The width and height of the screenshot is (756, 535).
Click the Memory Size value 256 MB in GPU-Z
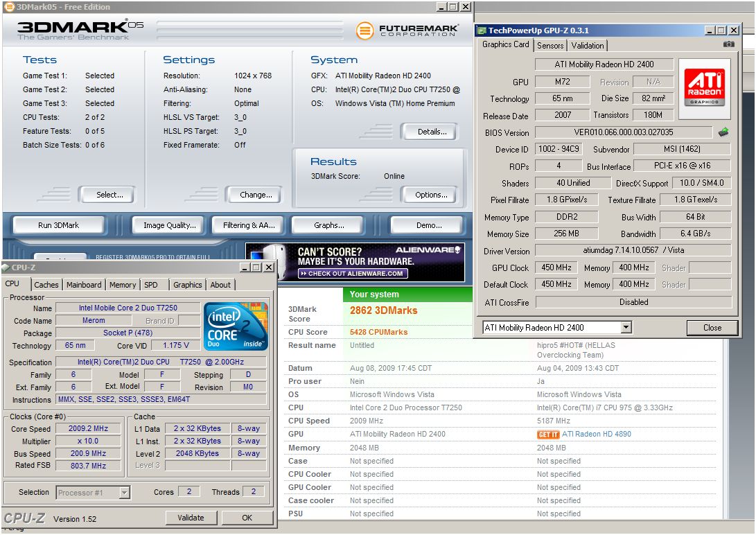coord(566,234)
